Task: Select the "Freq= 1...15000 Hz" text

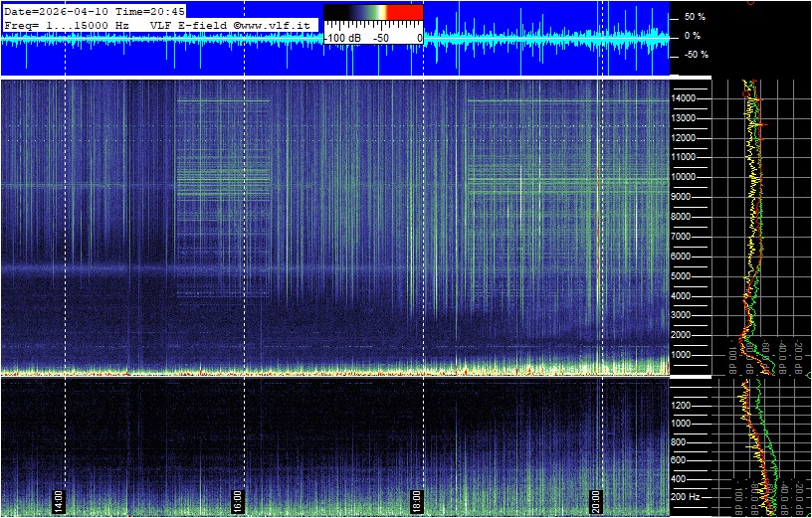Action: tap(67, 25)
